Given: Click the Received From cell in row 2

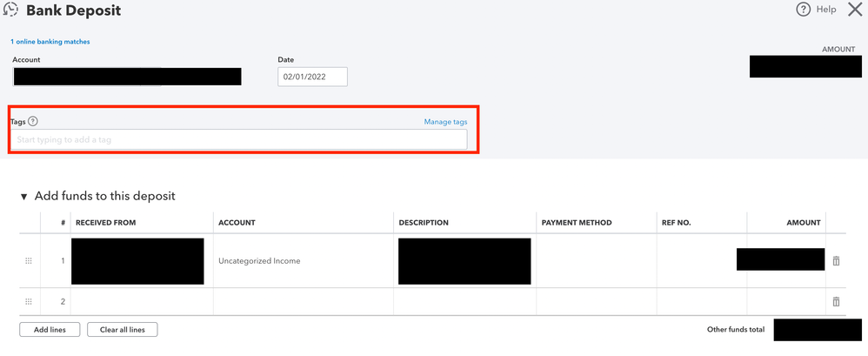Looking at the screenshot, I should pos(143,302).
